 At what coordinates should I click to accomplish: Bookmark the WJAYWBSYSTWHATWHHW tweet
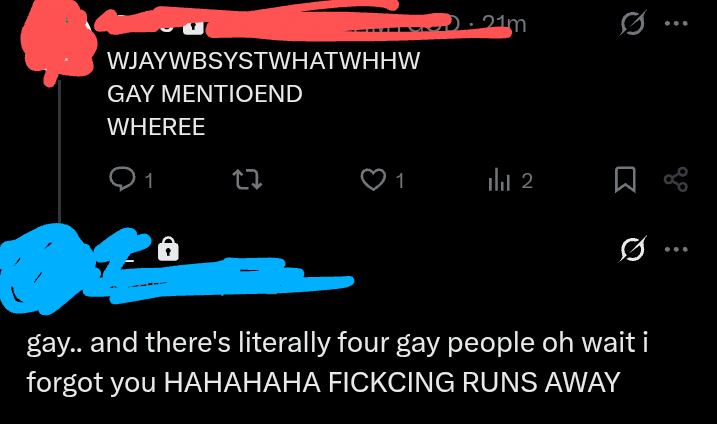point(625,179)
